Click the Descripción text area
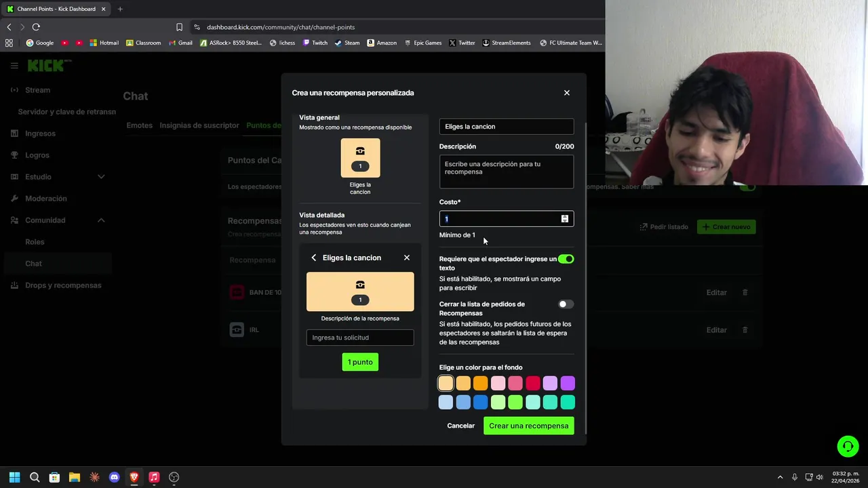This screenshot has width=868, height=488. click(x=507, y=171)
